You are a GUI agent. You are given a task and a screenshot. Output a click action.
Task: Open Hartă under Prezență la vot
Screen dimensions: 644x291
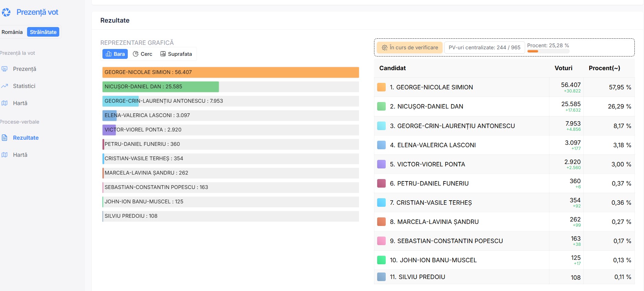tap(20, 103)
